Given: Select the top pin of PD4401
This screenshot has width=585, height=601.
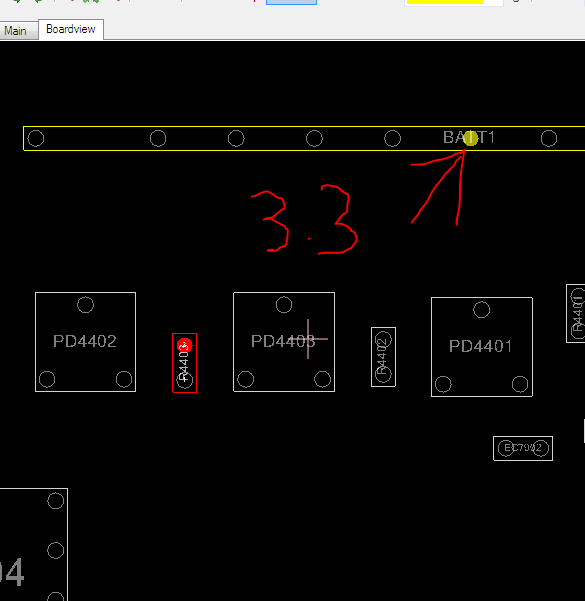Looking at the screenshot, I should [481, 310].
